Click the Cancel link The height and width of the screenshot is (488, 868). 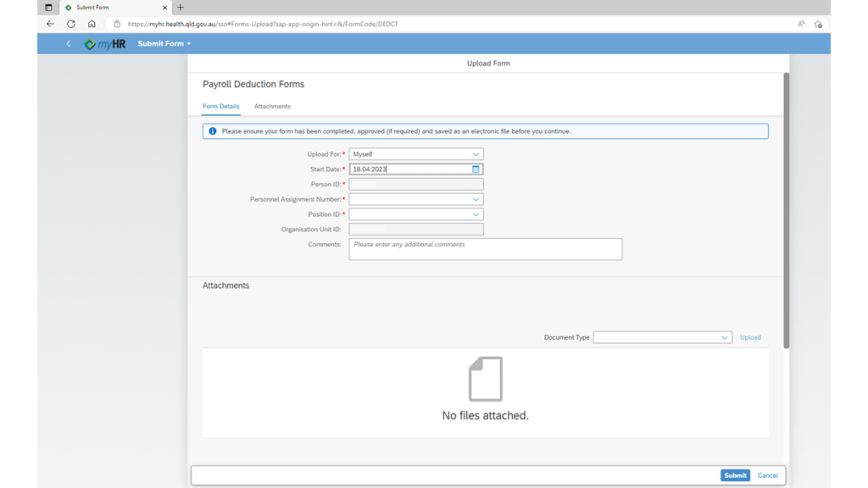767,475
